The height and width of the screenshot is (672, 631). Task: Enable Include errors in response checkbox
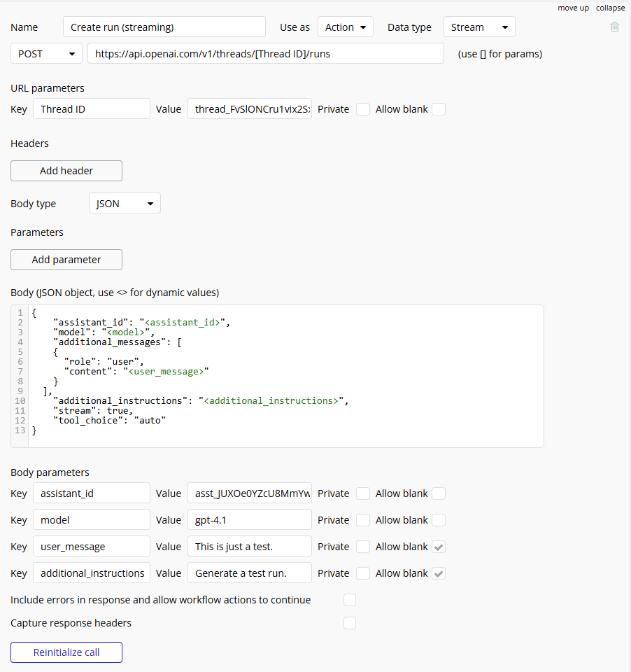coord(350,600)
